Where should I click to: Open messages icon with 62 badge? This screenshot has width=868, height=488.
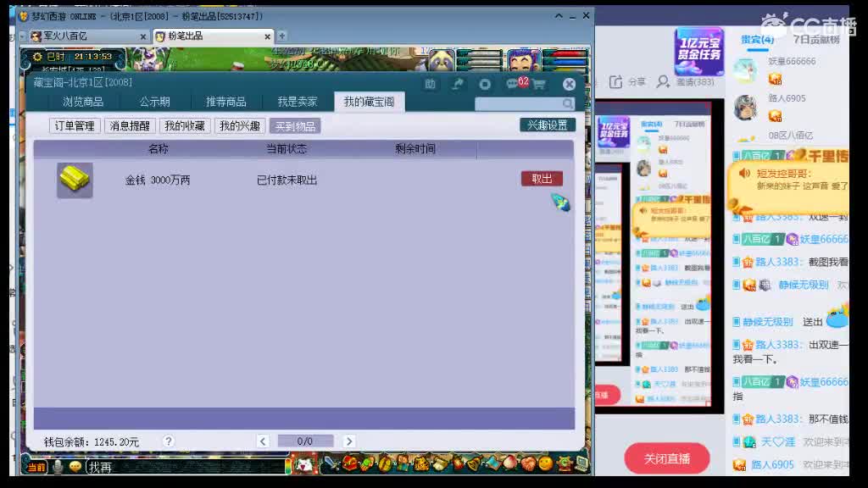coord(516,83)
